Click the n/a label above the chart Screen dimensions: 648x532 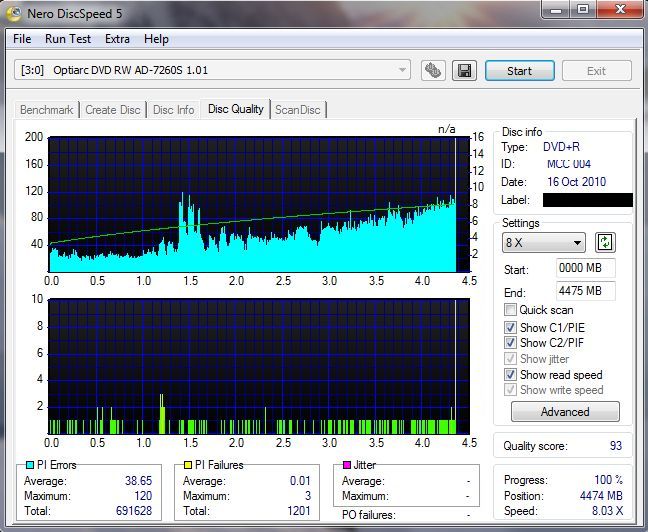point(447,129)
